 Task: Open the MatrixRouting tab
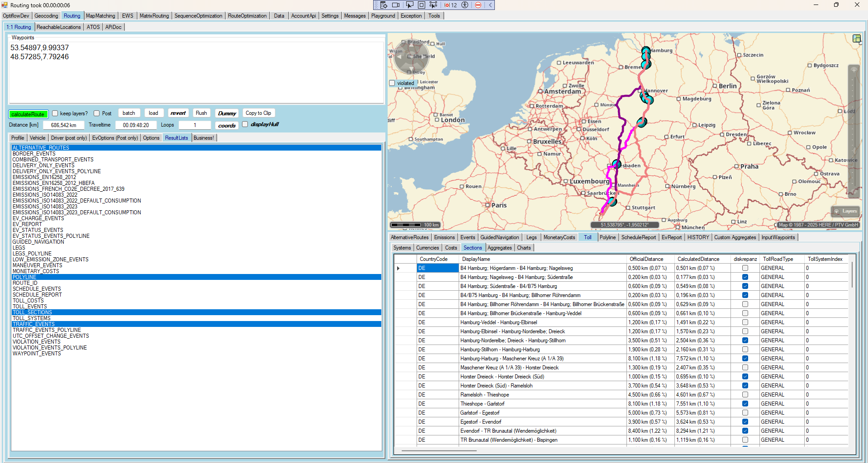tap(154, 16)
